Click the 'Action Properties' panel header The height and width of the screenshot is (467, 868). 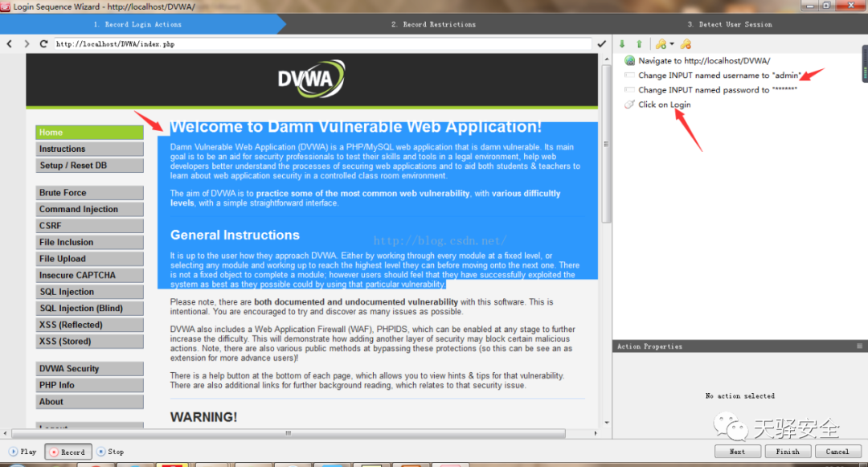[740, 346]
